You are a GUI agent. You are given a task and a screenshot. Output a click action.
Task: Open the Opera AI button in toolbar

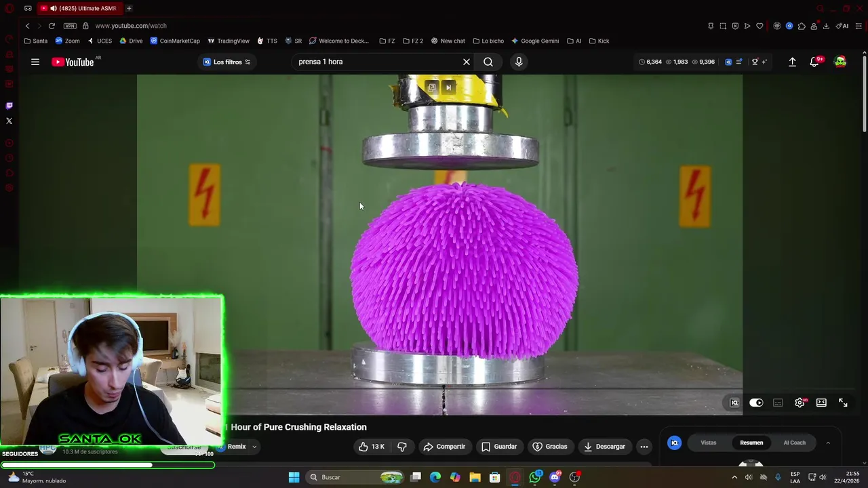842,26
